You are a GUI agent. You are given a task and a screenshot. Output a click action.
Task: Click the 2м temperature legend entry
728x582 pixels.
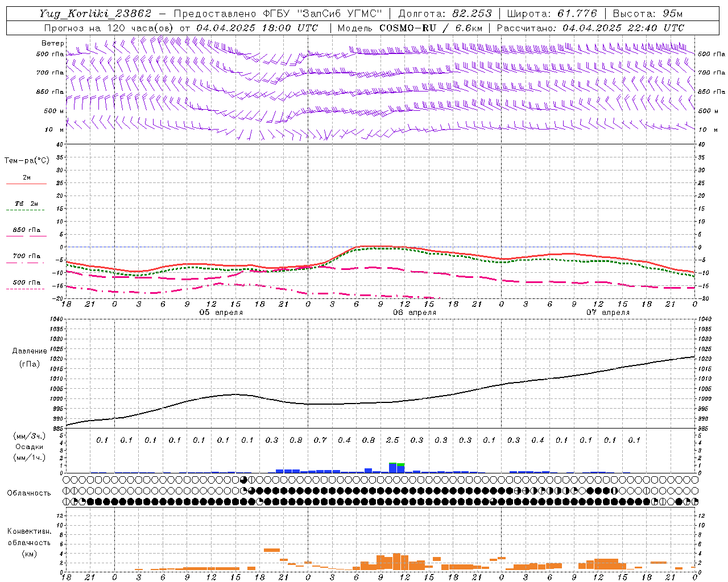click(x=27, y=178)
